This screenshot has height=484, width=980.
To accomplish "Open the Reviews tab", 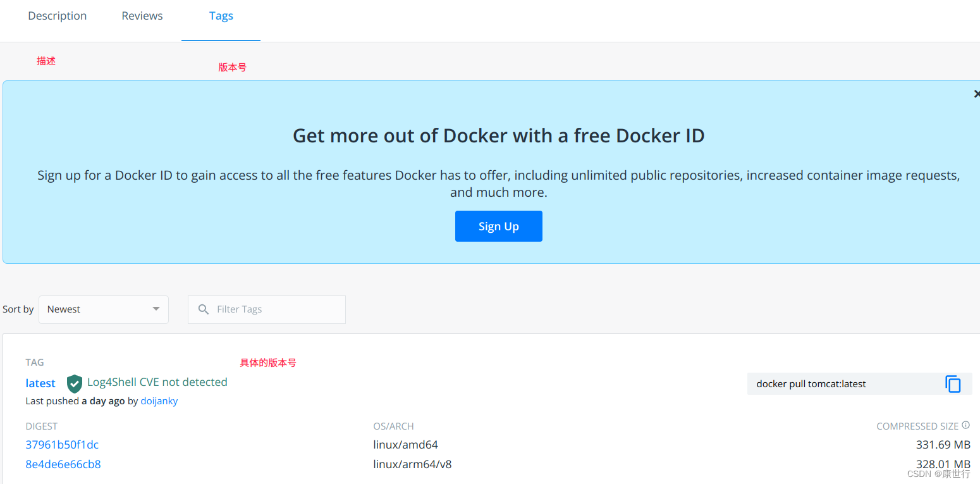I will tap(142, 15).
